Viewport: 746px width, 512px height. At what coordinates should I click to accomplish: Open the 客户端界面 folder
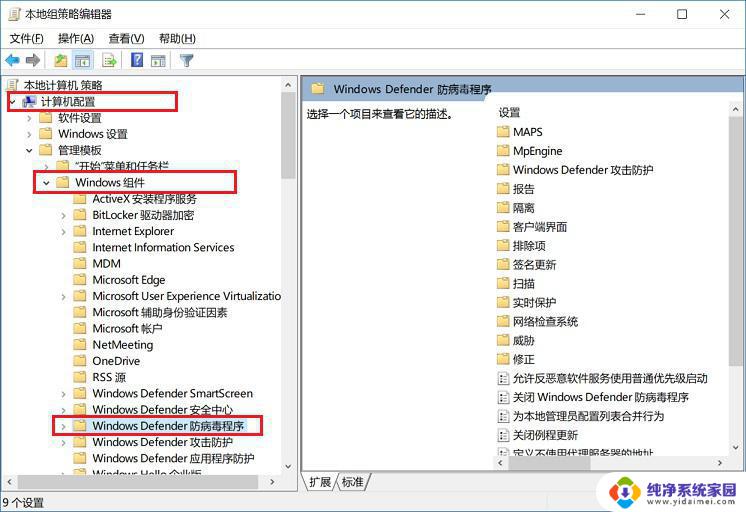(x=540, y=227)
